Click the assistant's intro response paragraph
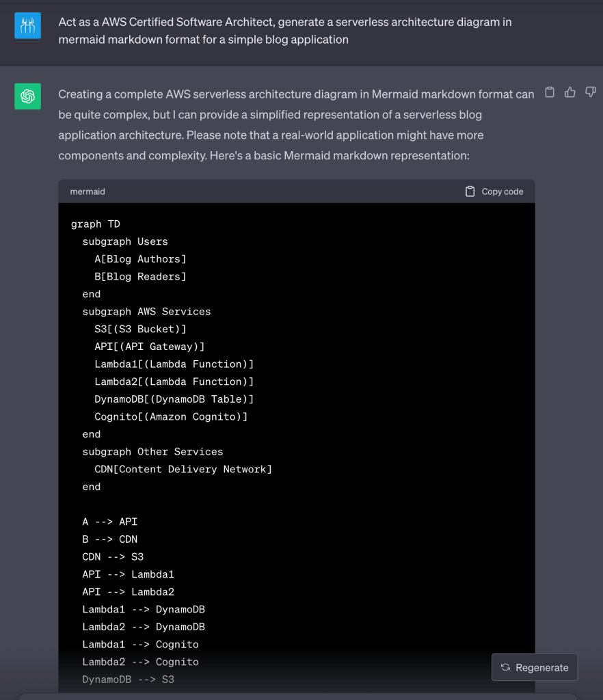The image size is (603, 700). pyautogui.click(x=295, y=125)
